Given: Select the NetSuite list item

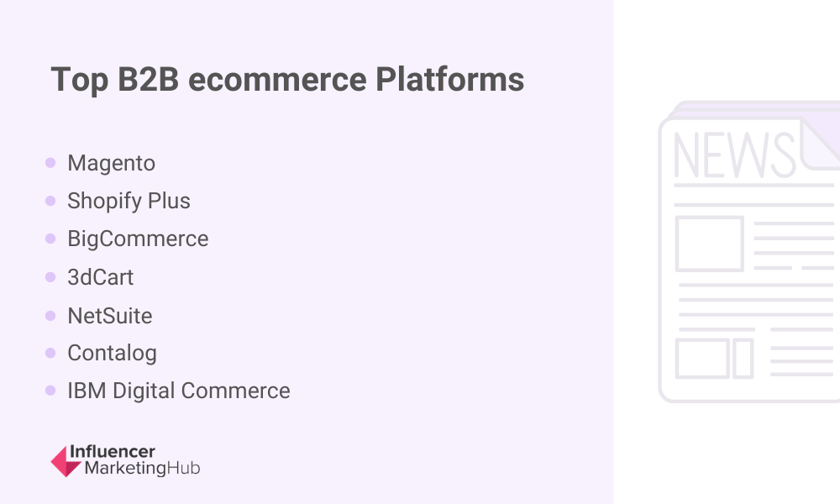Looking at the screenshot, I should [x=110, y=316].
